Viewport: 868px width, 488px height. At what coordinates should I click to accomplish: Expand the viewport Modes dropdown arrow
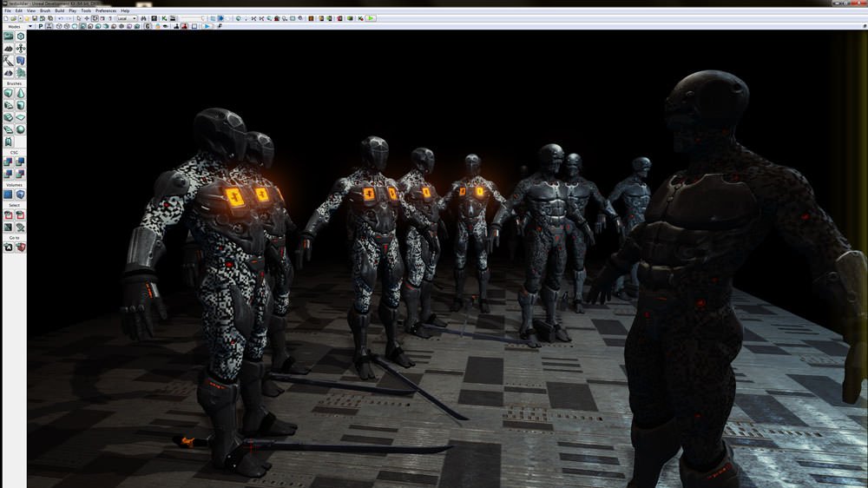tap(30, 27)
